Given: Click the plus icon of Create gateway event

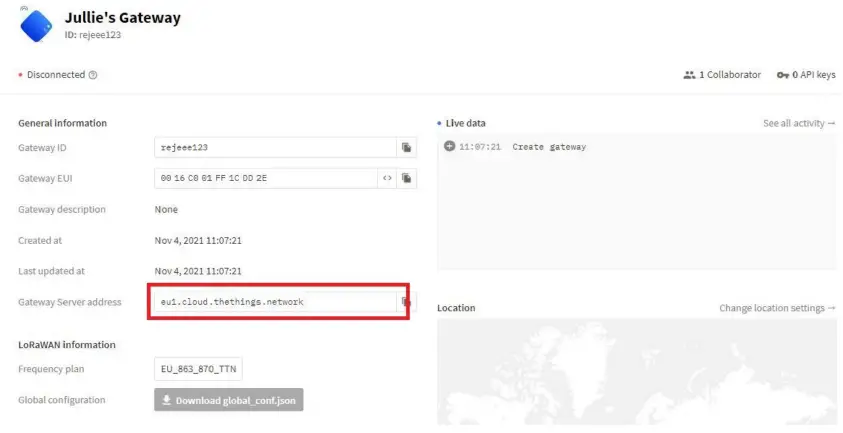Looking at the screenshot, I should (449, 146).
